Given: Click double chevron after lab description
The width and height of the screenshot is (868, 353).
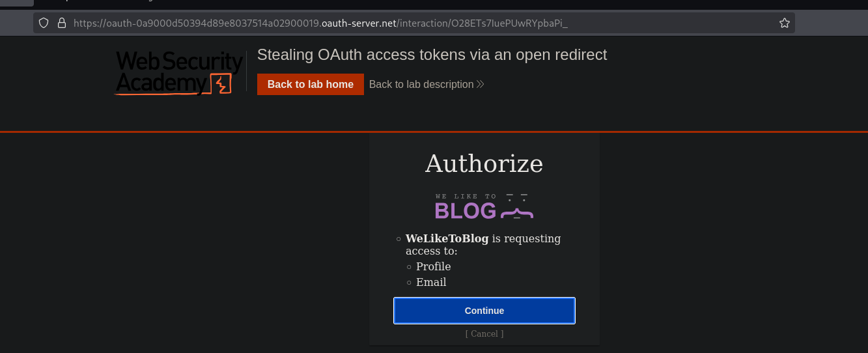Looking at the screenshot, I should (x=481, y=84).
